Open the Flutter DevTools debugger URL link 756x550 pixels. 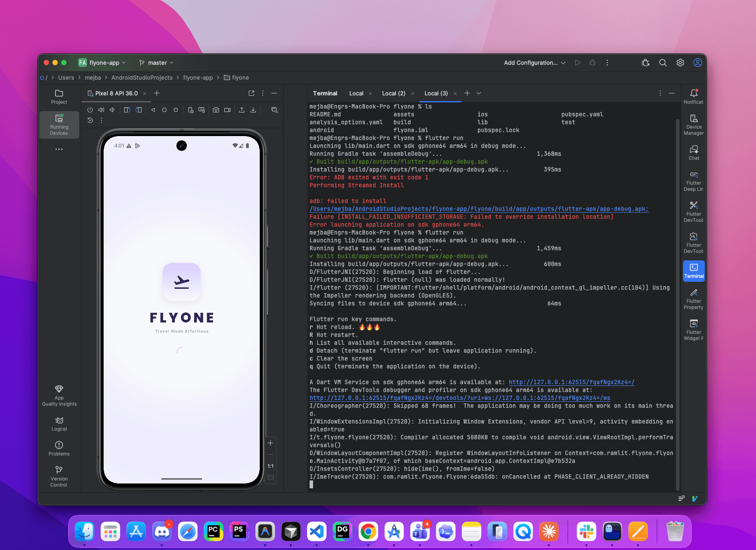click(x=460, y=398)
